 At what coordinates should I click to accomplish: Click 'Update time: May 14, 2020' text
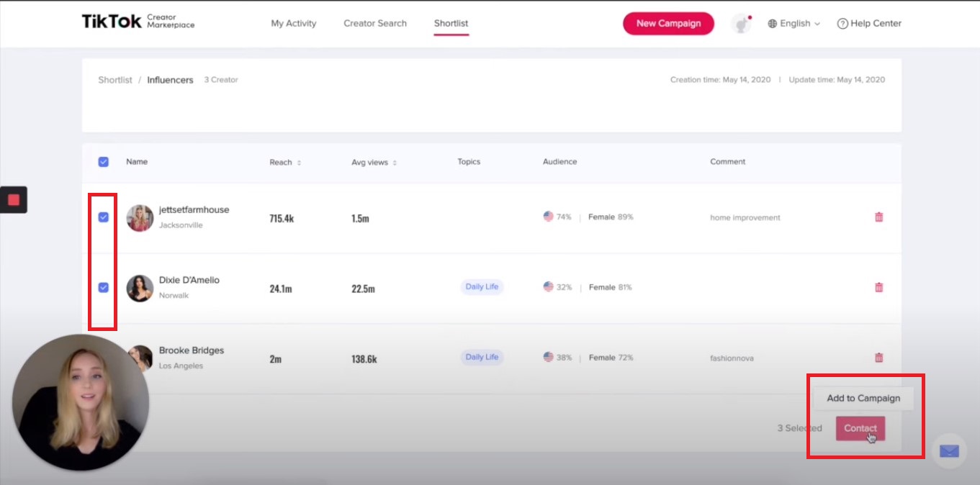click(x=837, y=80)
